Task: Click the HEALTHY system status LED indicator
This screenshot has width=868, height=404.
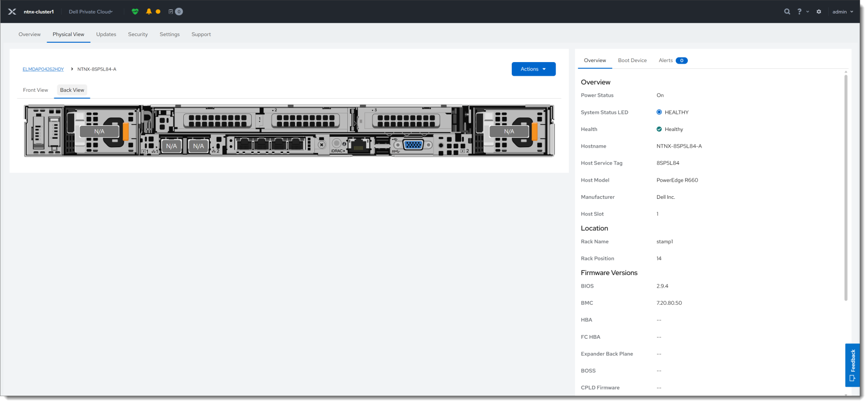Action: click(x=673, y=112)
